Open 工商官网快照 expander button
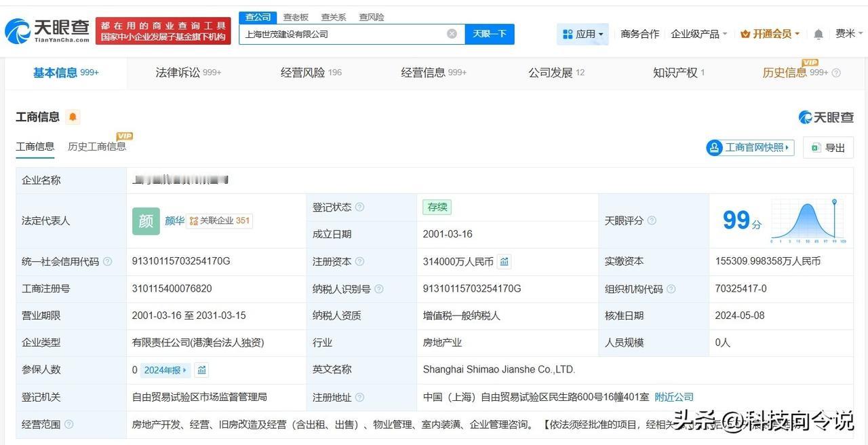 (x=750, y=147)
